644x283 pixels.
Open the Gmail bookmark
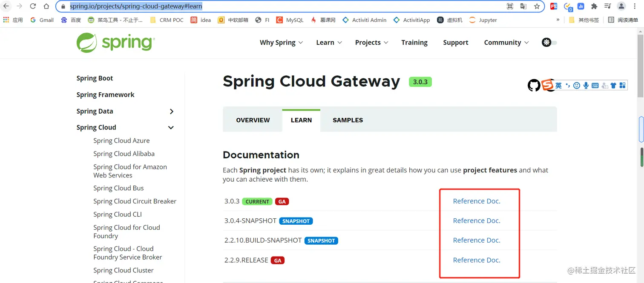tap(42, 20)
